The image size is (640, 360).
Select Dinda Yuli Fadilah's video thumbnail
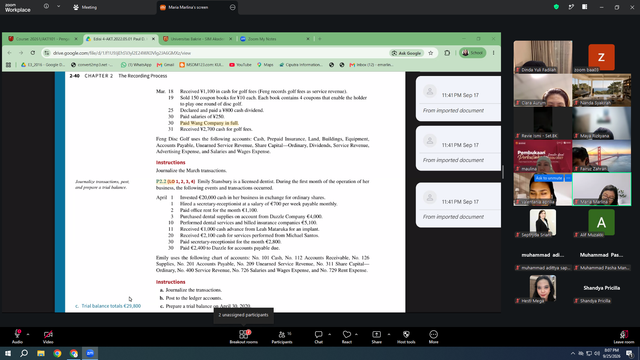[543, 57]
